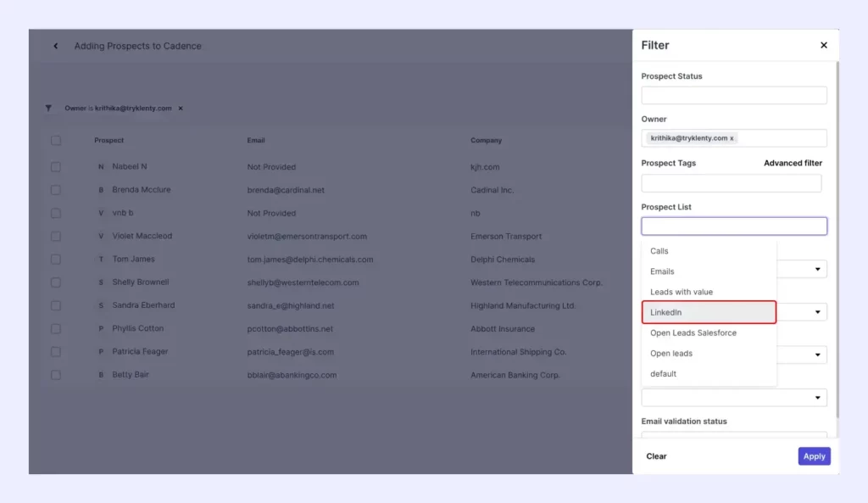Close the Filter panel
This screenshot has height=503, width=868.
(x=824, y=45)
